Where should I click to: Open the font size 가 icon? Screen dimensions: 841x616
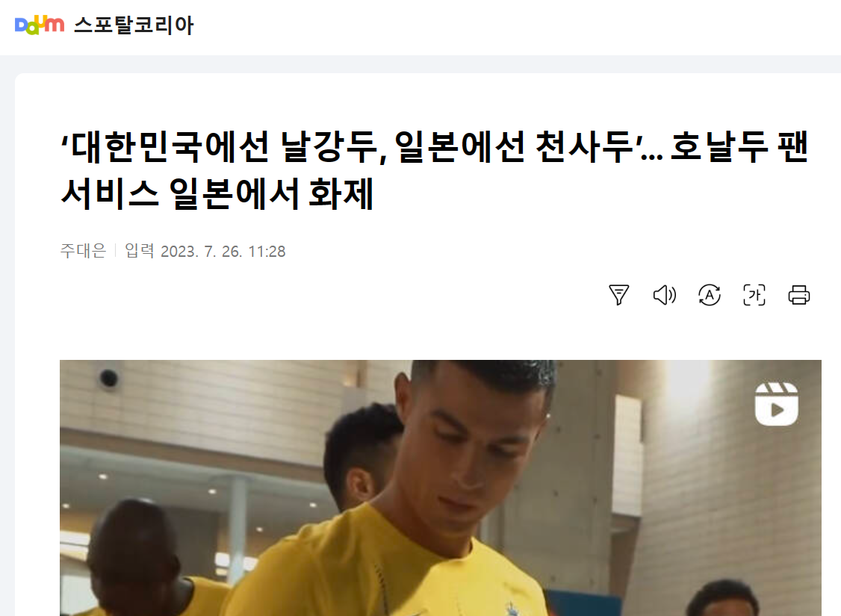pyautogui.click(x=754, y=295)
